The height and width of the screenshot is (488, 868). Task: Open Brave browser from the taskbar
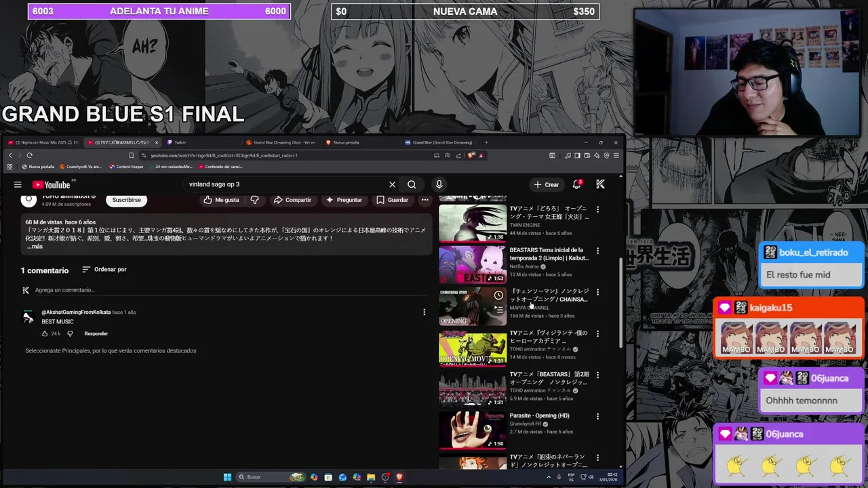399,477
